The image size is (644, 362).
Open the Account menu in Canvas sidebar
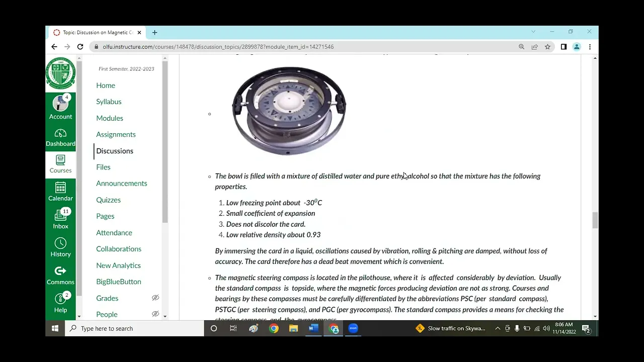click(x=60, y=108)
